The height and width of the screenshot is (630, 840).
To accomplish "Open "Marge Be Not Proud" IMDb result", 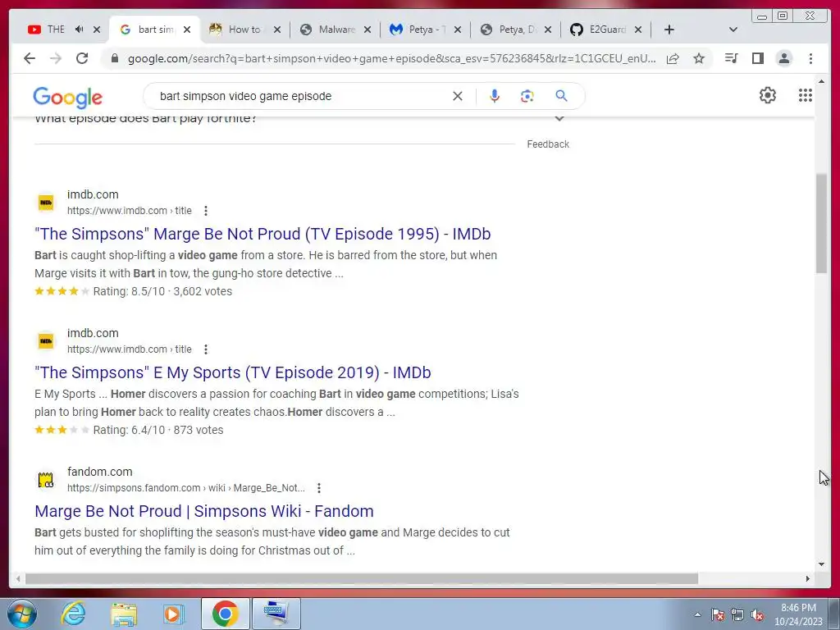I will 262,234.
